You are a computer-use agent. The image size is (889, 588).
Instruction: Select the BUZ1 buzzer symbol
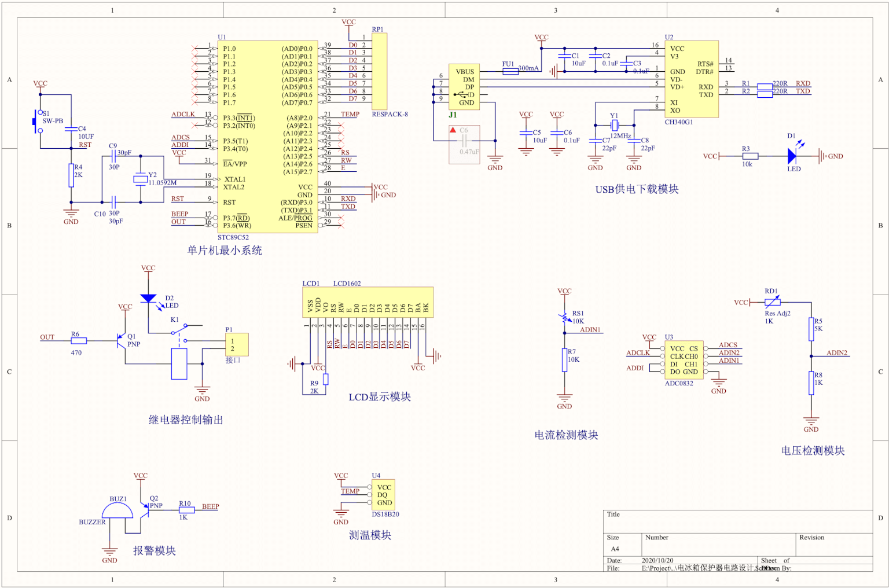[117, 510]
